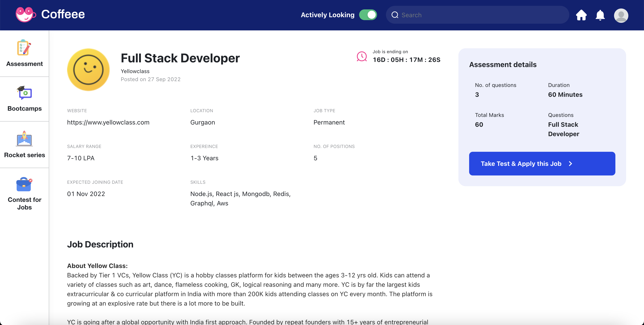Viewport: 644px width, 325px height.
Task: Click the Total Marks value 60
Action: click(x=479, y=125)
